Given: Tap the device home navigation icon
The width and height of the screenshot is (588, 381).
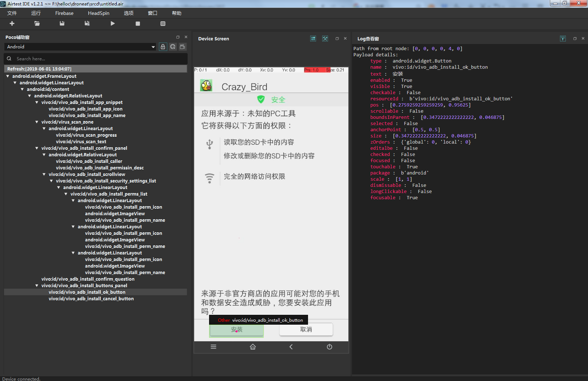Looking at the screenshot, I should coord(253,347).
